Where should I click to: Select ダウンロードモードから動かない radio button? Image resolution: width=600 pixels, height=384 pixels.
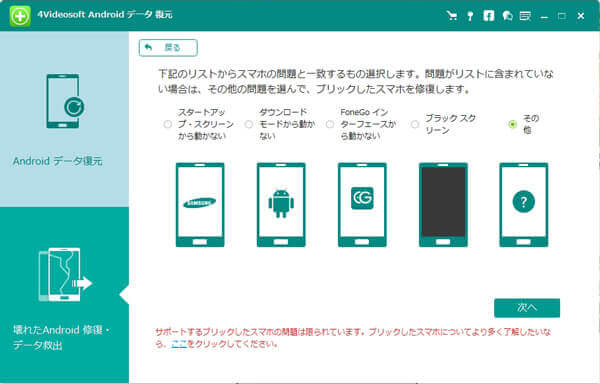(x=249, y=124)
